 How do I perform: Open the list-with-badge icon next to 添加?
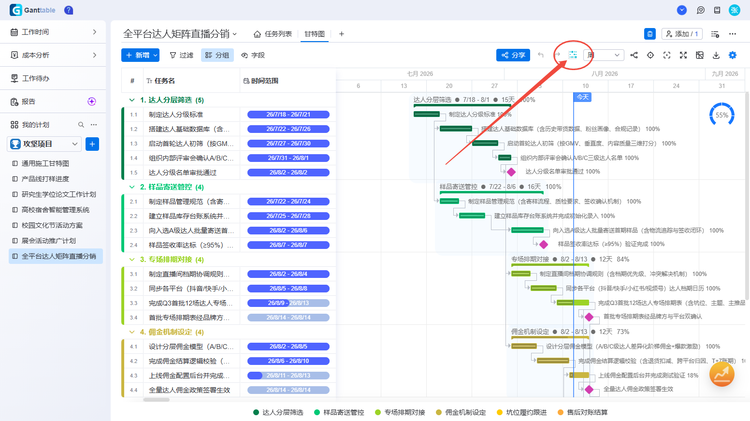click(x=715, y=34)
